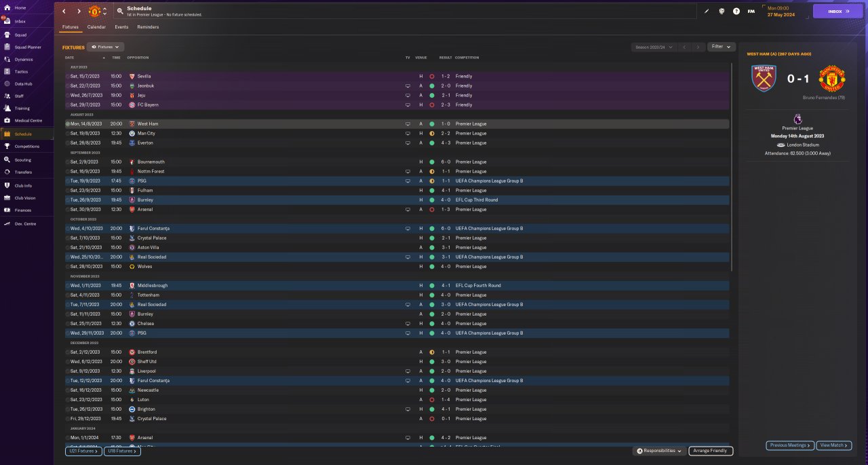The image size is (868, 465).
Task: Open Data Hub in the sidebar
Action: click(27, 83)
